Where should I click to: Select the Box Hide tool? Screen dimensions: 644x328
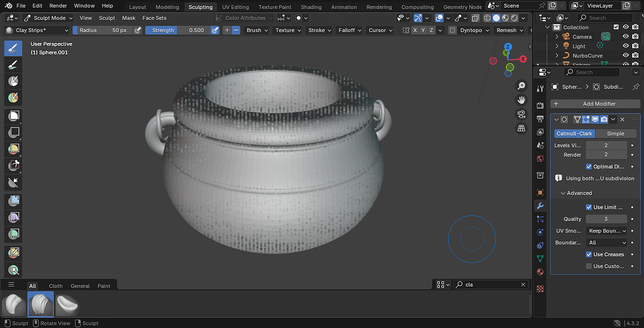click(x=13, y=132)
